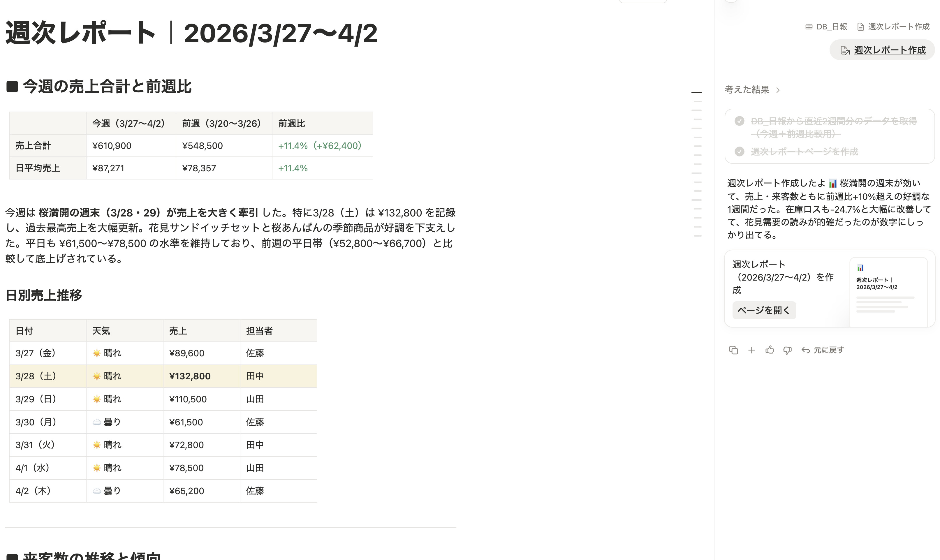940x560 pixels.
Task: Toggle the DB_日報 data fetch task checkmark
Action: [739, 121]
